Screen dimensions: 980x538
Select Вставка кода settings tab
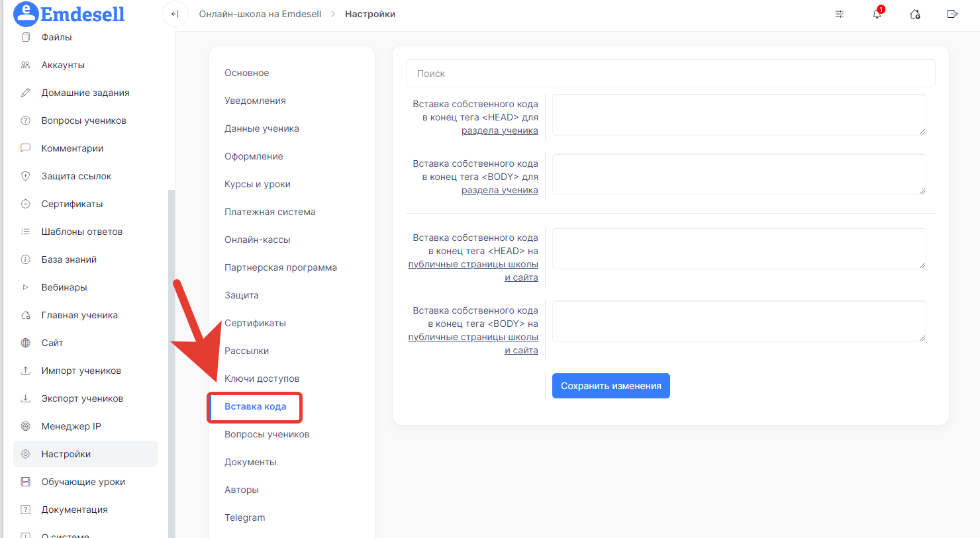[x=256, y=406]
